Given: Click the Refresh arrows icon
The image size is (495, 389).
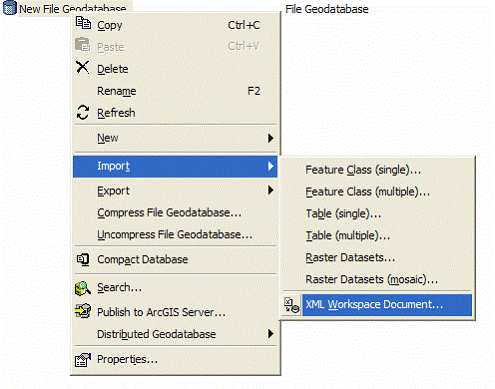Looking at the screenshot, I should pyautogui.click(x=82, y=112).
